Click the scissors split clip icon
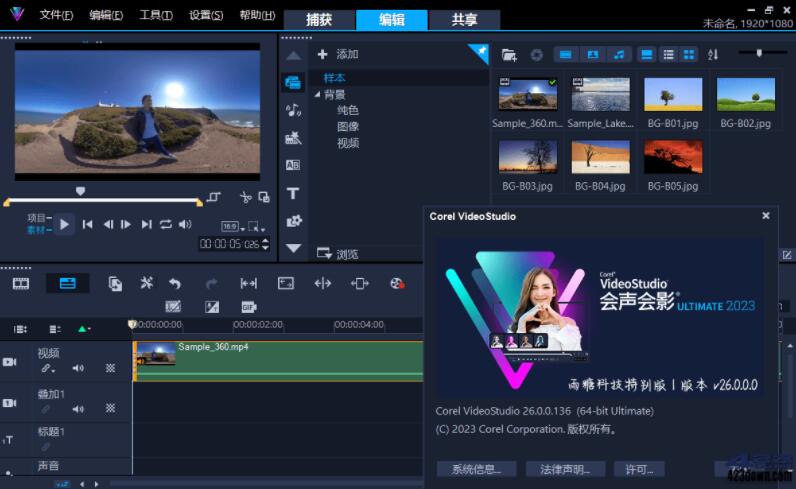Viewport: 796px width, 489px height. coord(245,198)
